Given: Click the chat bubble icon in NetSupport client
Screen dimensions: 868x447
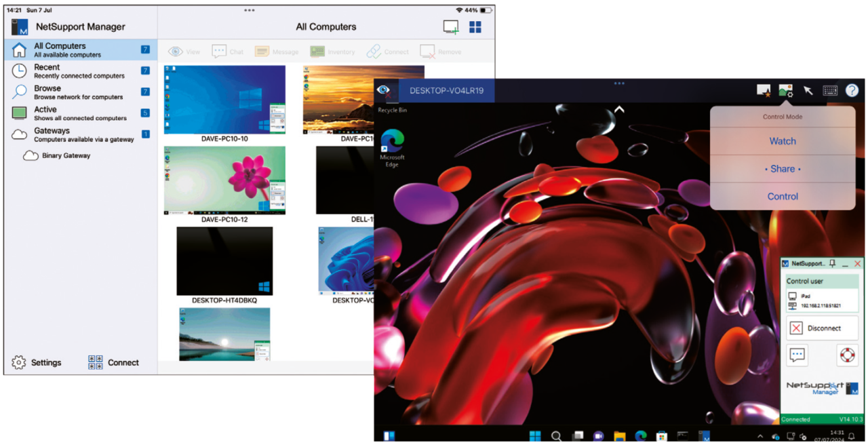Looking at the screenshot, I should (x=797, y=355).
